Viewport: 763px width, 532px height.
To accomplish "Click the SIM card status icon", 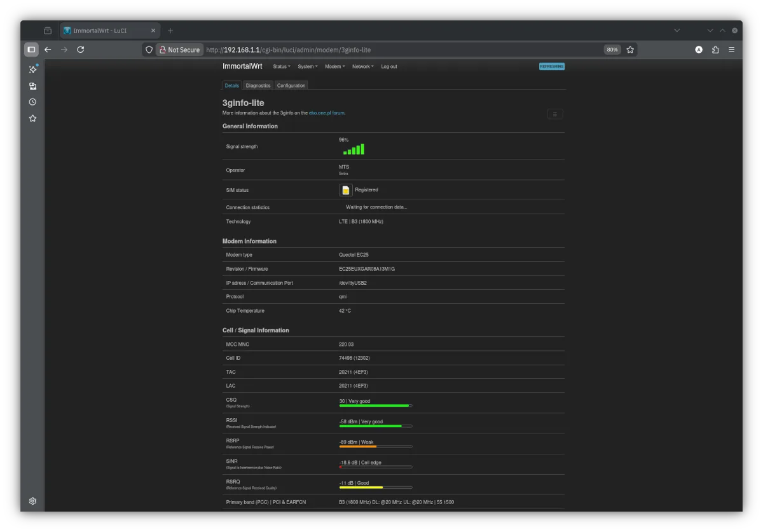I will pos(346,190).
